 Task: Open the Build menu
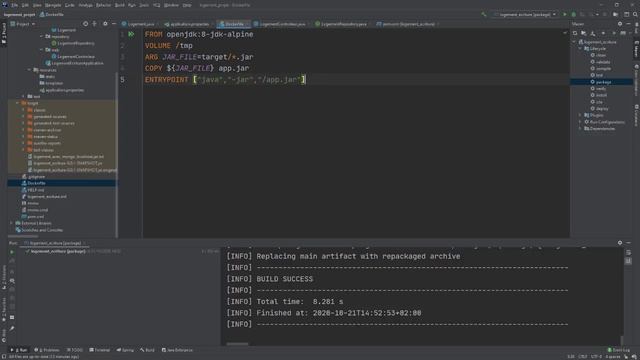[120, 5]
